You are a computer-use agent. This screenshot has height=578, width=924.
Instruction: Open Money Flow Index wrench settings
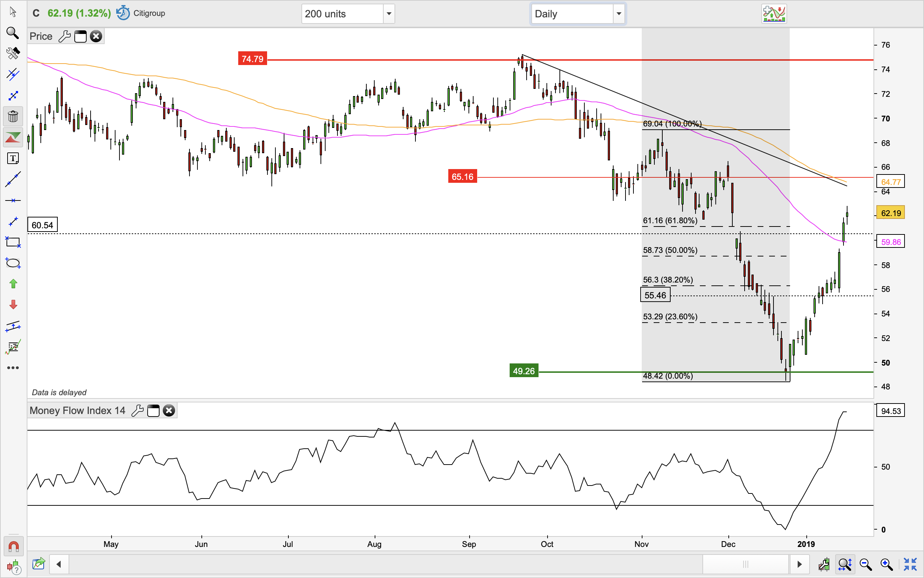(x=138, y=411)
